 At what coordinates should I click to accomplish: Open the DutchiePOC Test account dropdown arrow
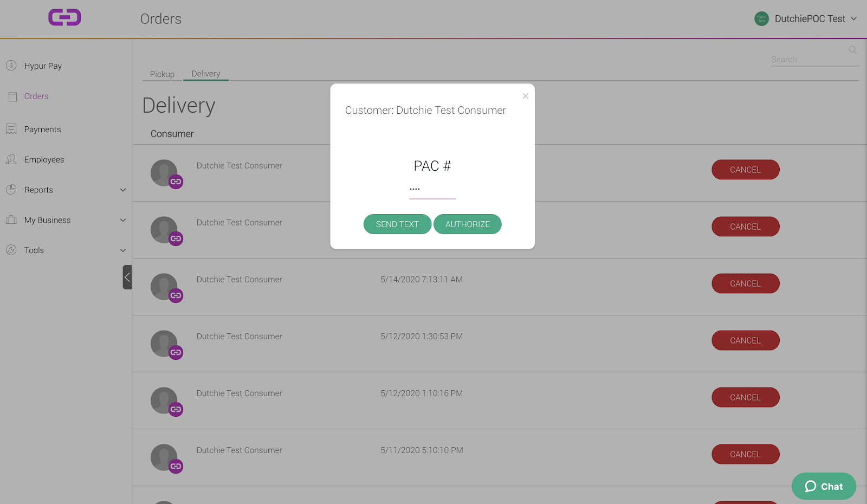point(853,19)
